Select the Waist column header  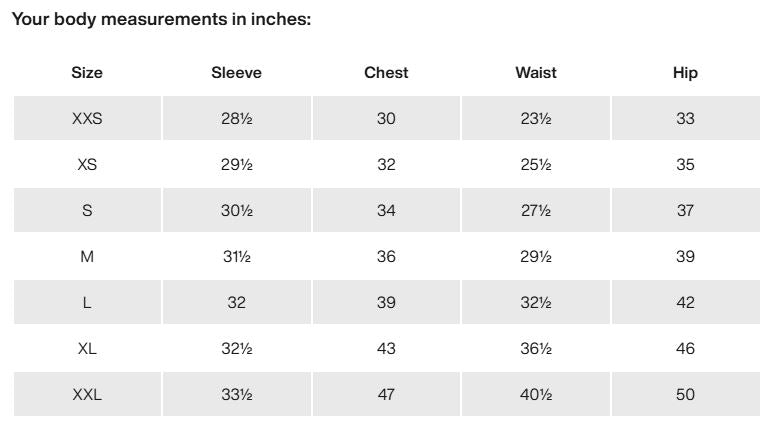click(536, 73)
